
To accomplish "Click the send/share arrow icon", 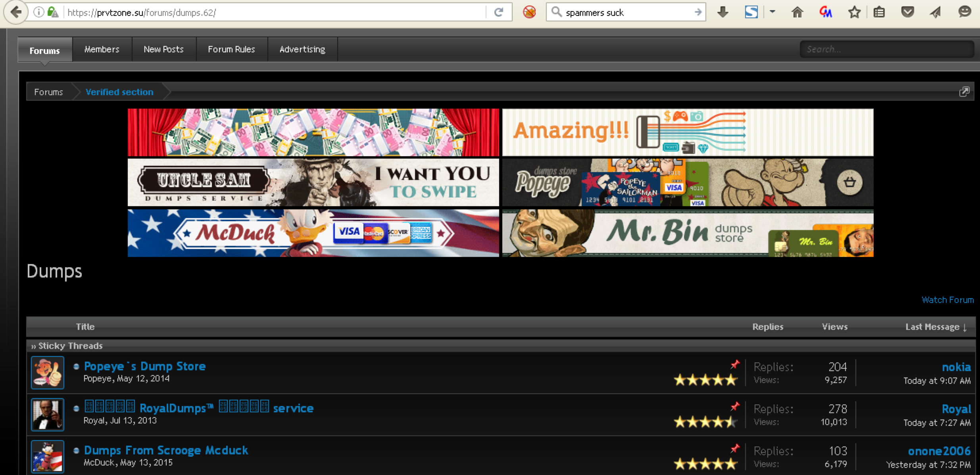I will [938, 11].
